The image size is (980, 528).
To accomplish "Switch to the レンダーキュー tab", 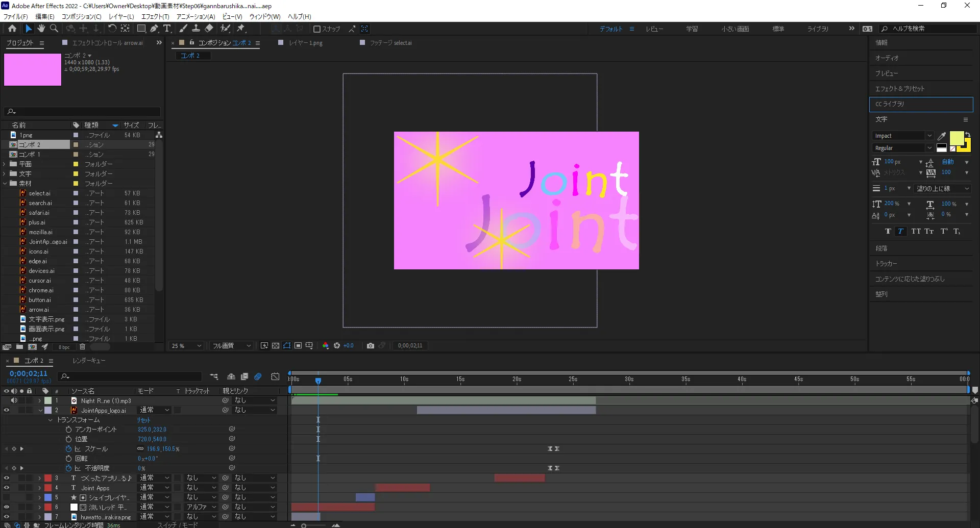I will 89,361.
